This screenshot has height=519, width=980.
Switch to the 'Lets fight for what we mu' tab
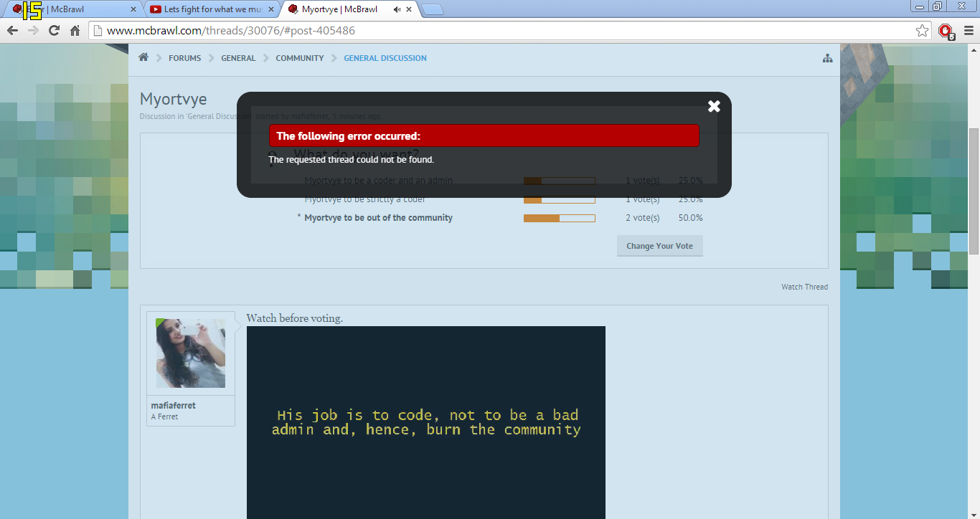[x=213, y=9]
